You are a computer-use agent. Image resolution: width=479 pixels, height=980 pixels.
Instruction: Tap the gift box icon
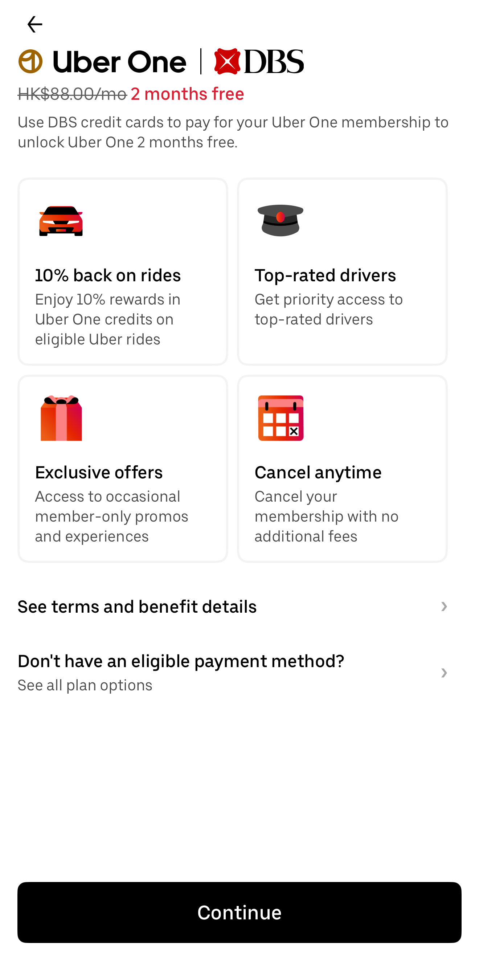click(x=61, y=418)
